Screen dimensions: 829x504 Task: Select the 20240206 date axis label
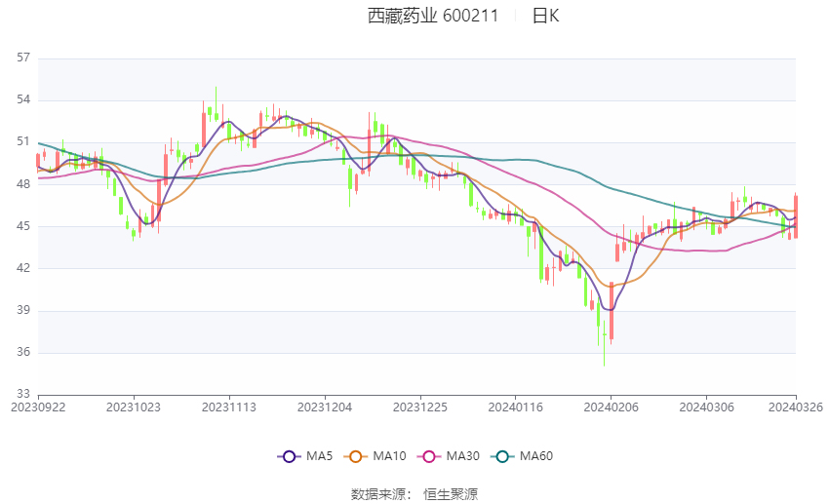pyautogui.click(x=611, y=407)
